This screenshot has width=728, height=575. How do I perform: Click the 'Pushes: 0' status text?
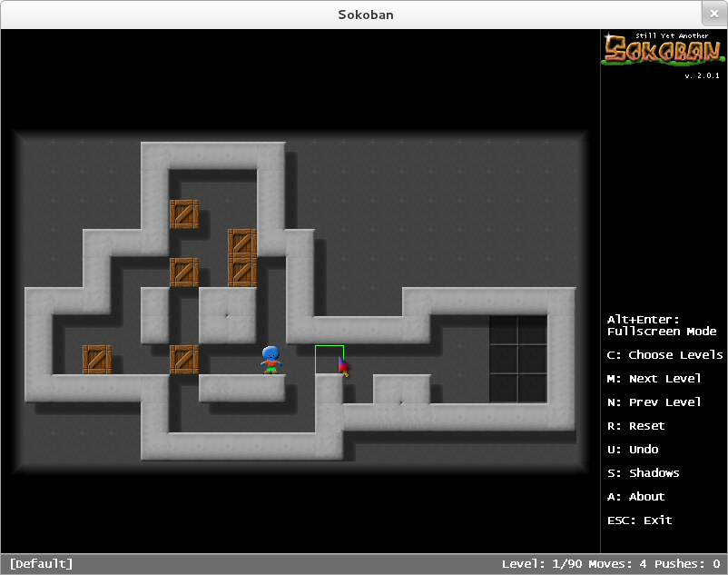point(687,564)
